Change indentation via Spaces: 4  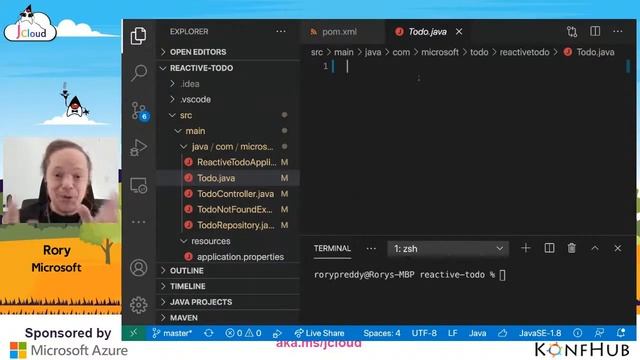point(382,333)
